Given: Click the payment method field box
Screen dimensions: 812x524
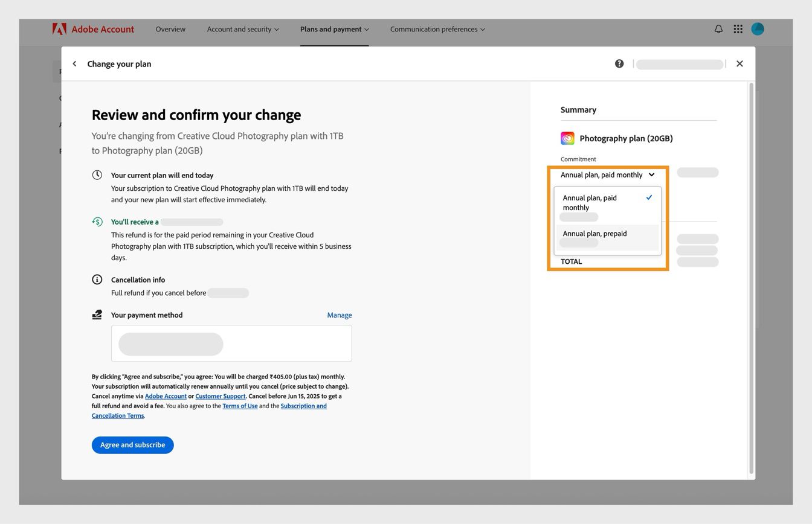Looking at the screenshot, I should pyautogui.click(x=231, y=343).
